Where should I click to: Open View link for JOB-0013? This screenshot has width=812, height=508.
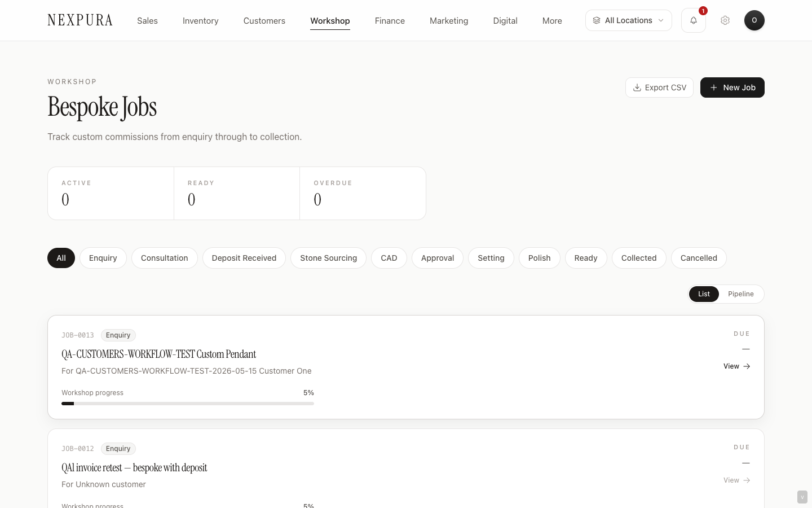pos(736,366)
